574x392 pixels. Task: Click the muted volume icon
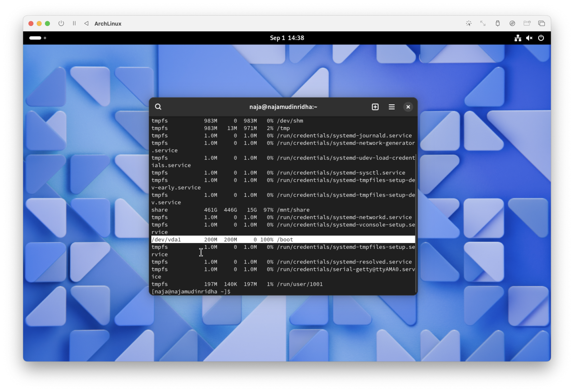click(529, 38)
